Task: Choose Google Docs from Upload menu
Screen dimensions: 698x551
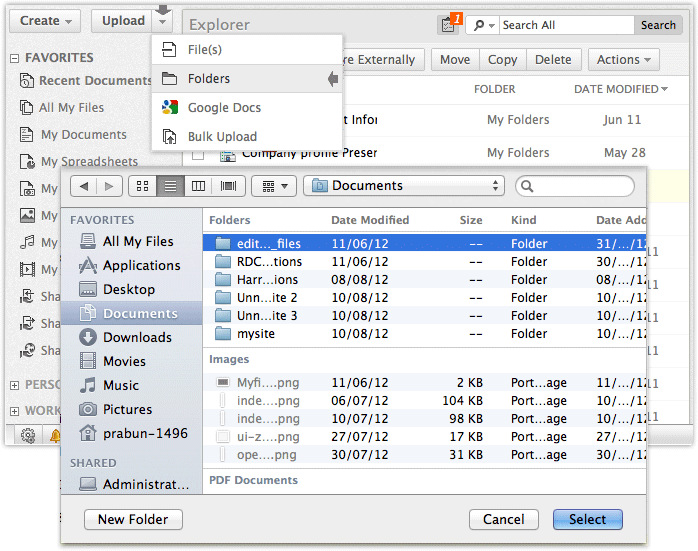Action: click(x=223, y=107)
